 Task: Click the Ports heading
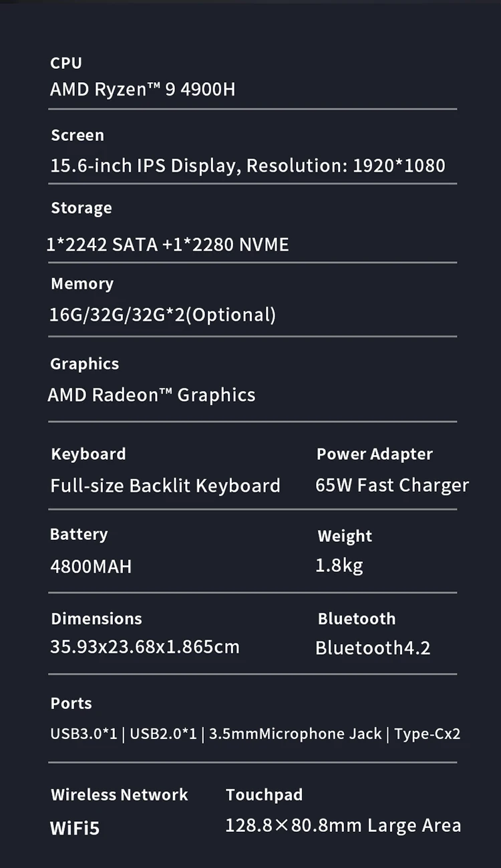pyautogui.click(x=71, y=703)
